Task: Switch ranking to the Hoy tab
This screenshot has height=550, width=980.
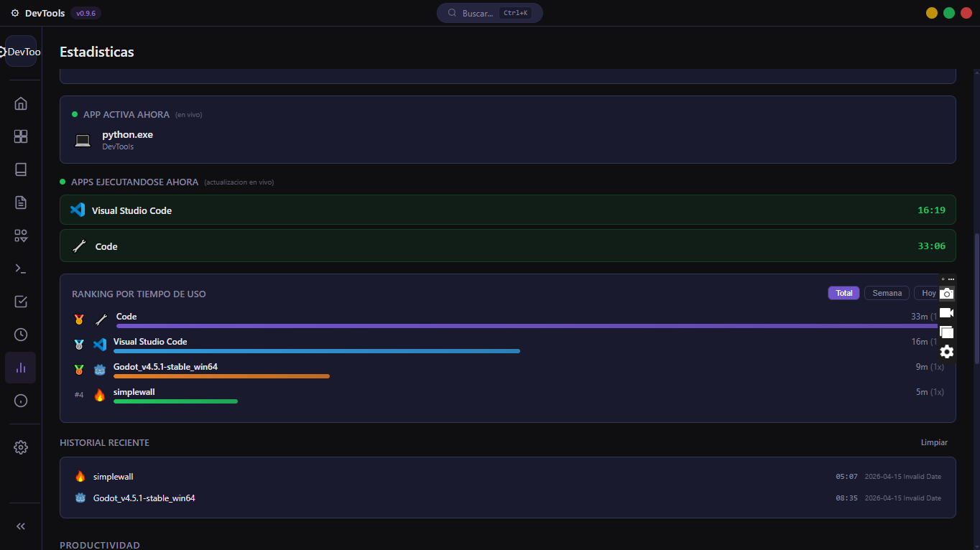Action: click(927, 293)
